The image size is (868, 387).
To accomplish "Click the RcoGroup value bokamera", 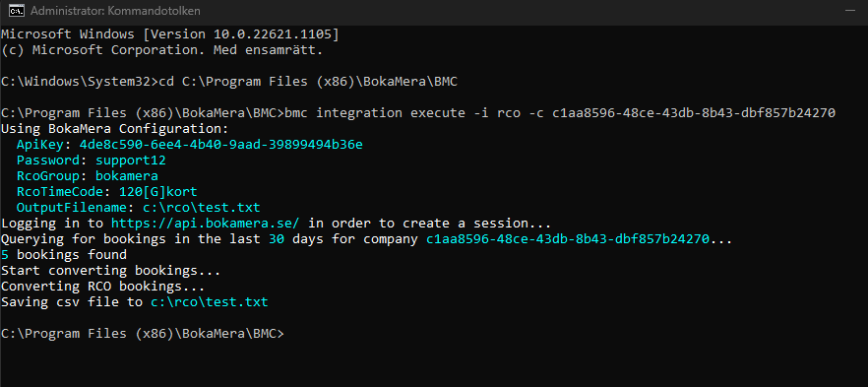I will point(127,176).
